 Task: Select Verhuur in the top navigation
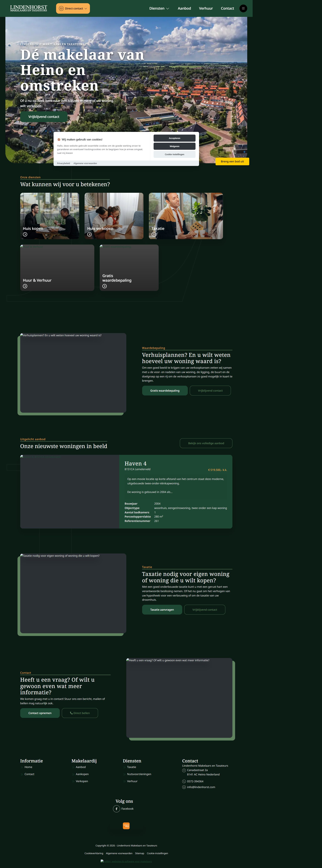click(206, 8)
